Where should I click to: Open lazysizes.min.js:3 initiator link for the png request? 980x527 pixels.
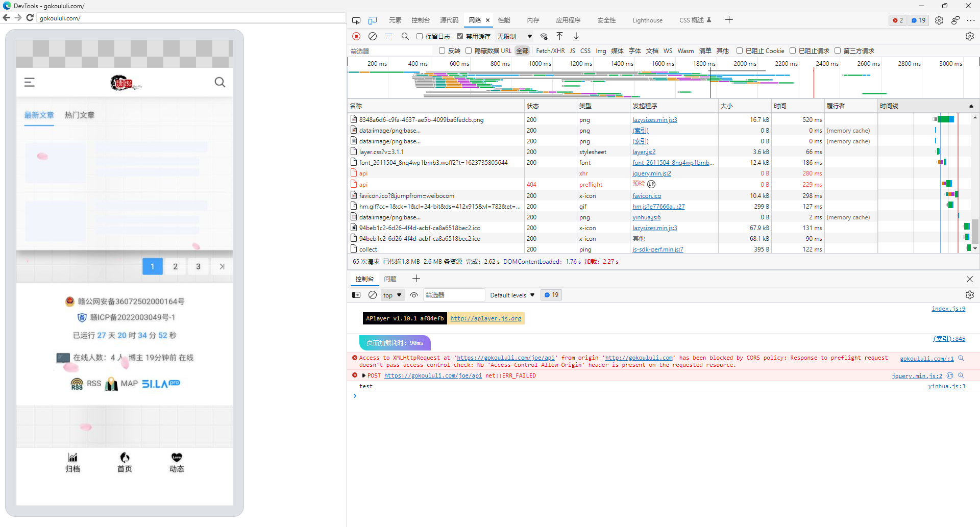(x=654, y=120)
